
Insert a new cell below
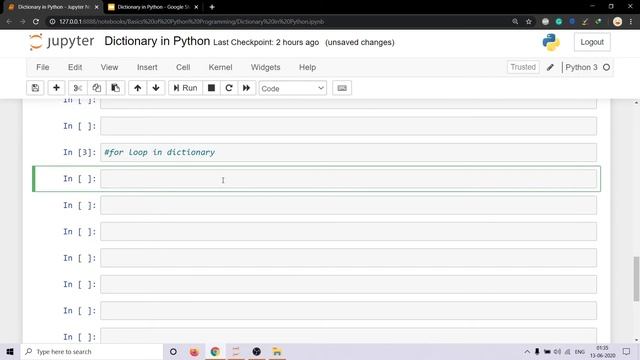click(56, 88)
